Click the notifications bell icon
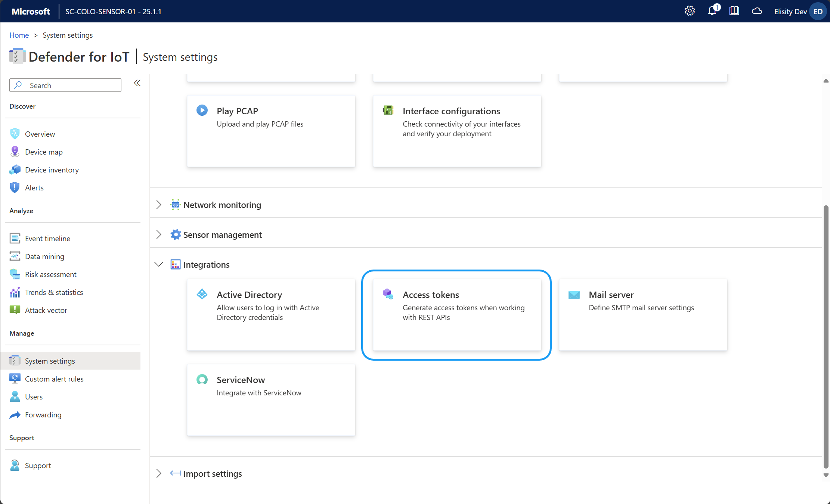Image resolution: width=830 pixels, height=504 pixels. tap(712, 11)
